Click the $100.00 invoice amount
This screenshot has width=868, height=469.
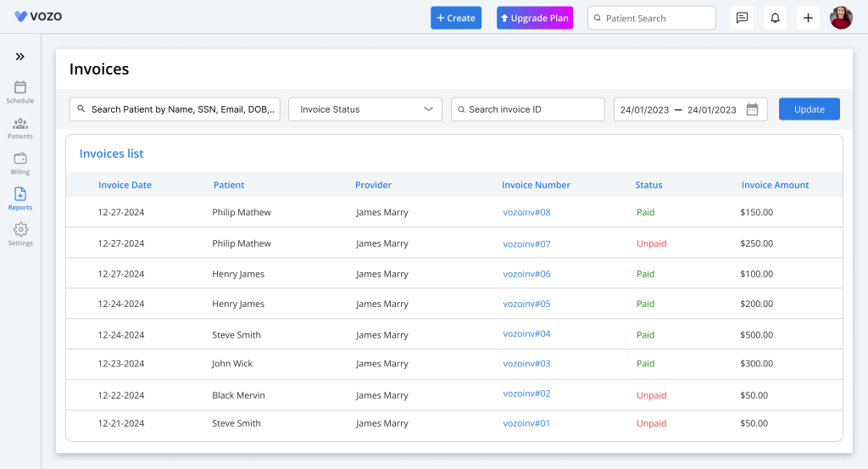tap(757, 274)
